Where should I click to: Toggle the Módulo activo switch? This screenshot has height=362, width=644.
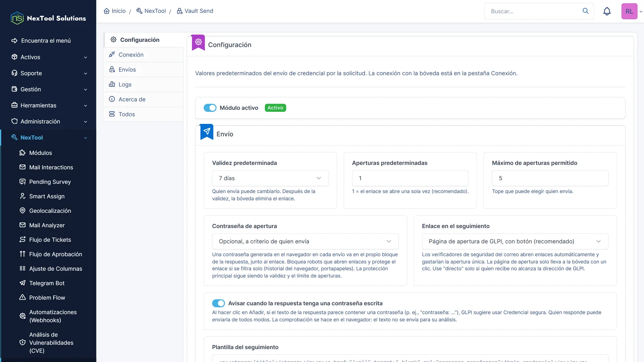(210, 108)
